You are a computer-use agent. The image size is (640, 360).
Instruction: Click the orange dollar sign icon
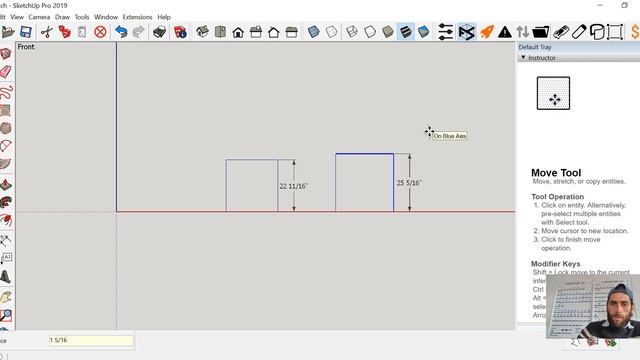coord(635,32)
